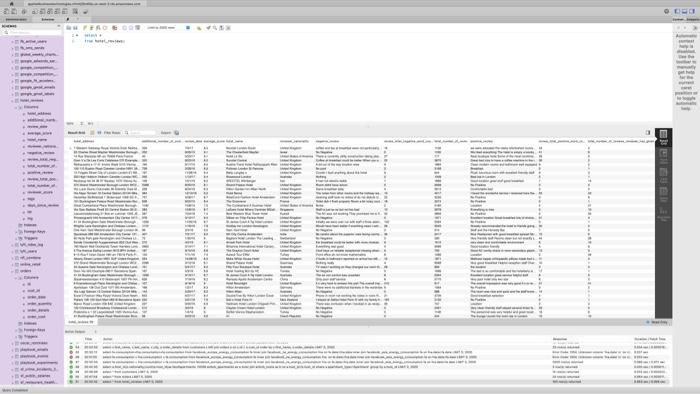This screenshot has width=700, height=394.
Task: Select the hotel_reviews 99 result tab
Action: (x=81, y=322)
